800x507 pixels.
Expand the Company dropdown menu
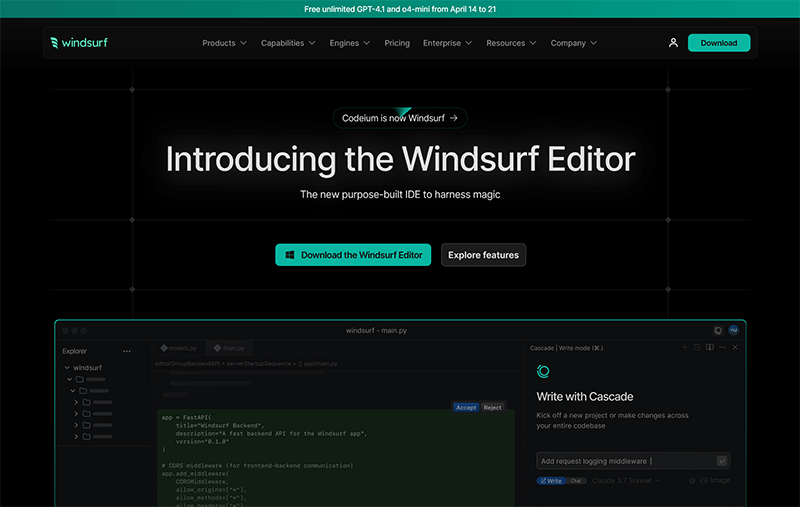[573, 43]
